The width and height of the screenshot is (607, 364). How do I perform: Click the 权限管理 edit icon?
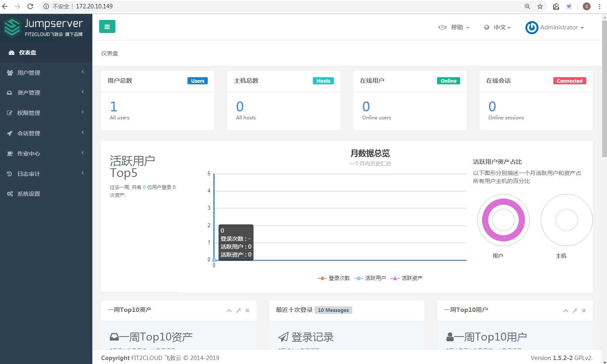coord(10,113)
